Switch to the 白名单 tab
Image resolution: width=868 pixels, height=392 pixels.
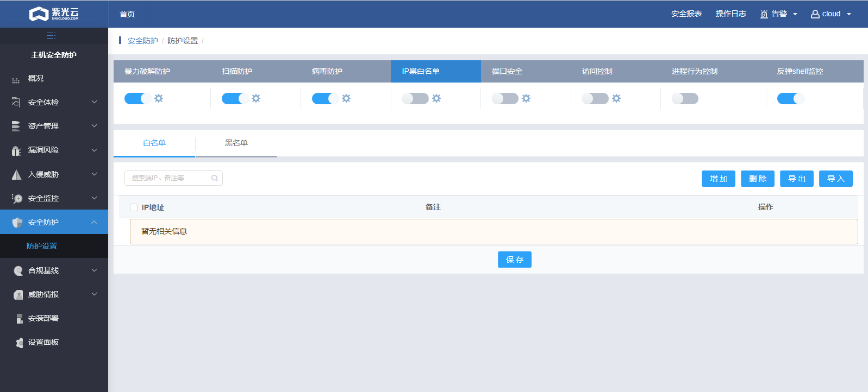pos(154,143)
